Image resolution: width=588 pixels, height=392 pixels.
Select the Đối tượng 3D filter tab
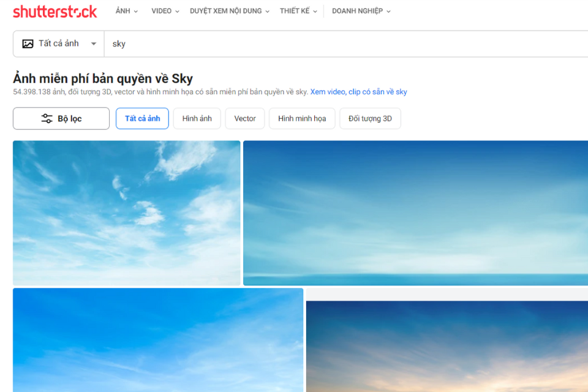(x=370, y=119)
